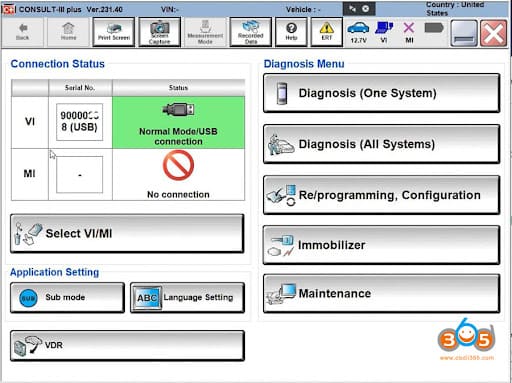Click the ERT warning button
512x383 pixels.
[327, 32]
